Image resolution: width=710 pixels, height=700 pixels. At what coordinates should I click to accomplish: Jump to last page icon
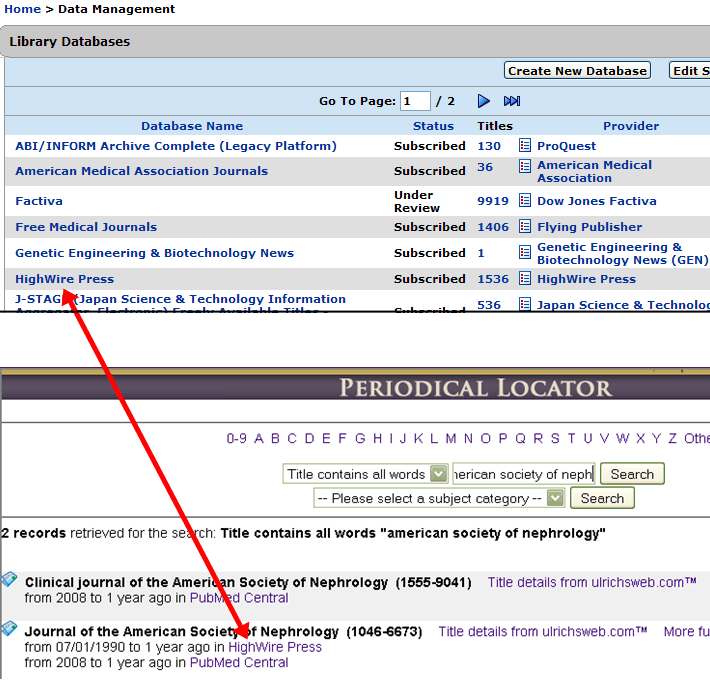pyautogui.click(x=512, y=101)
